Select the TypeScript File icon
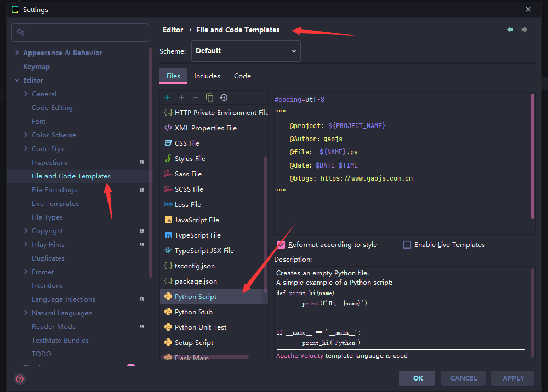Viewport: 548px width, 392px height. [168, 235]
